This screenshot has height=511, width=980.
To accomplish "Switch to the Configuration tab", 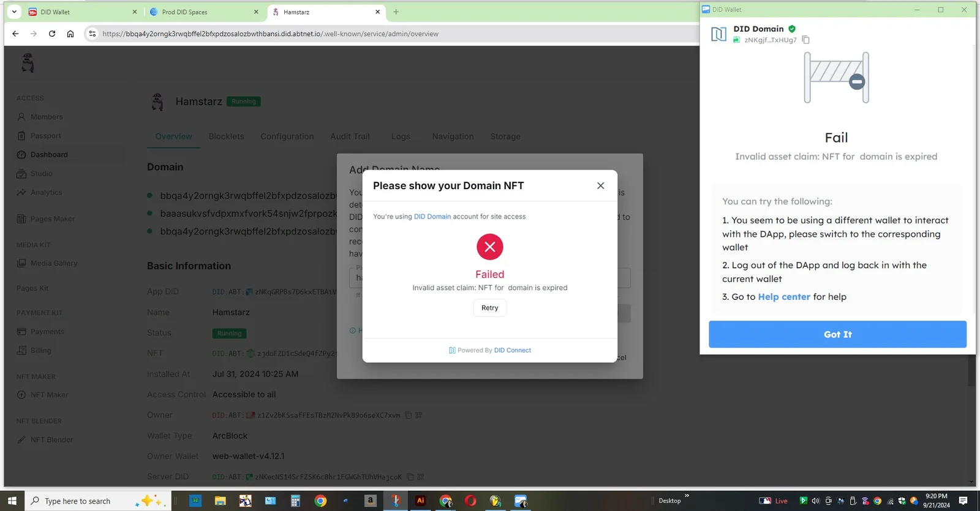I will 287,136.
